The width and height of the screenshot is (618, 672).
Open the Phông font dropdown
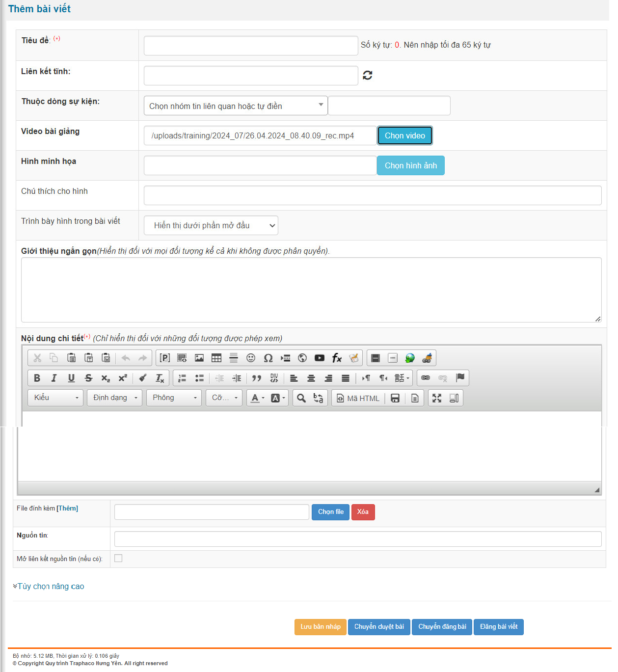coord(174,398)
